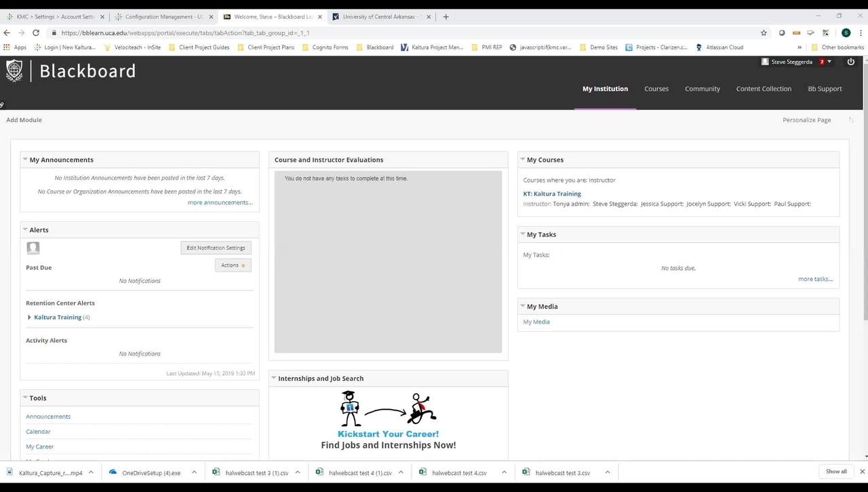Collapse the Internships and Job Search module
Screen dimensions: 868x492
coord(274,378)
